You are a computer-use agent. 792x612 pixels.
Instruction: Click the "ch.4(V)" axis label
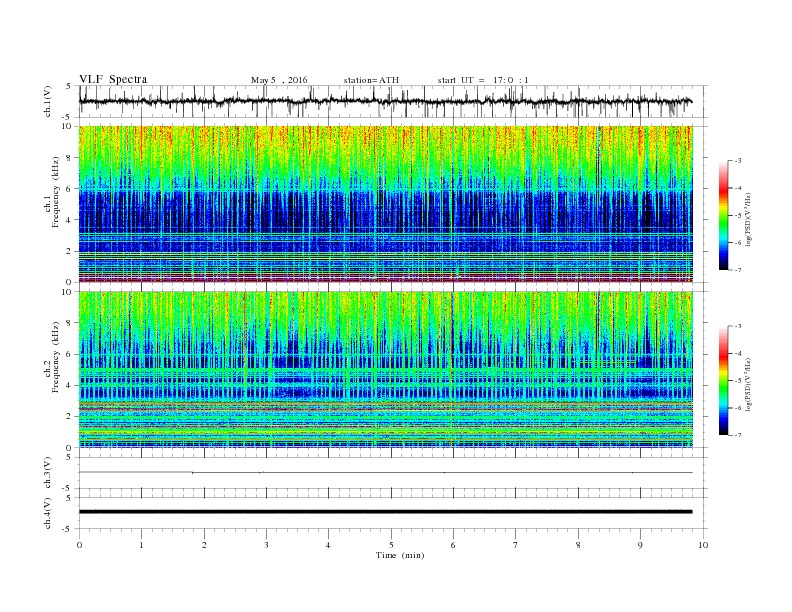point(47,513)
